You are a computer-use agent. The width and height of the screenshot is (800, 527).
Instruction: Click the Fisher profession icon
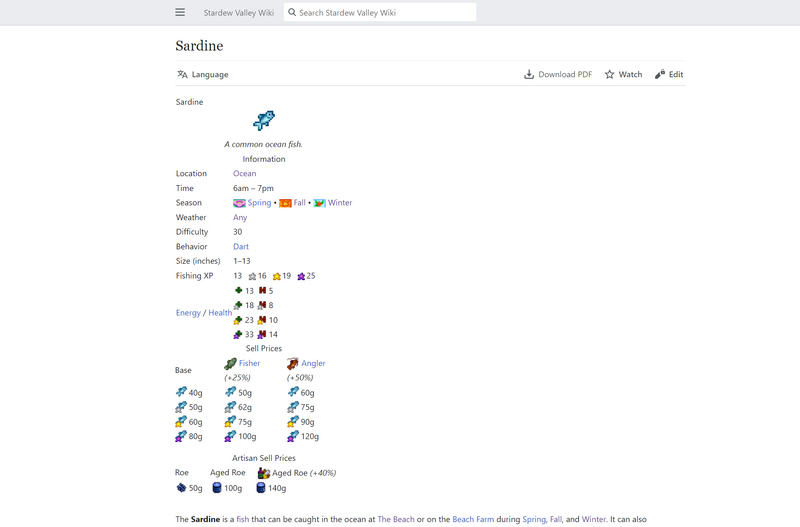tap(230, 363)
